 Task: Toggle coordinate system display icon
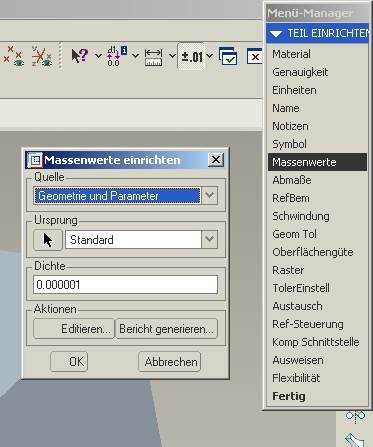pyautogui.click(x=42, y=56)
